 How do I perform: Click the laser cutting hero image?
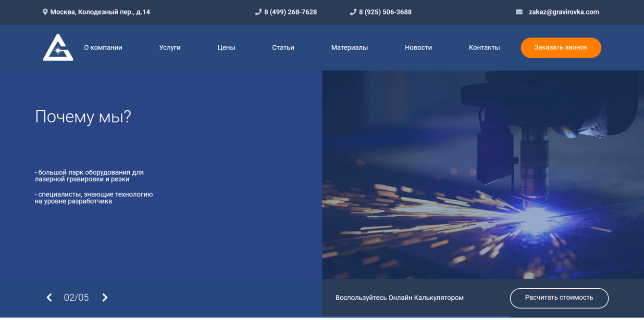coord(483,174)
